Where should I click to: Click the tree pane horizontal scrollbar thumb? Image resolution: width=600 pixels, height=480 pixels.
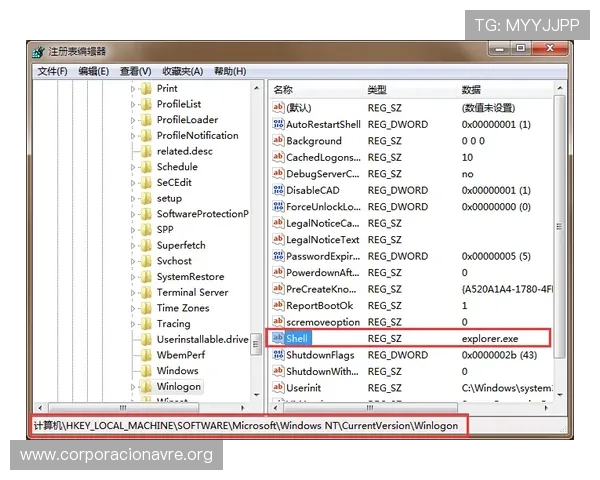[123, 408]
